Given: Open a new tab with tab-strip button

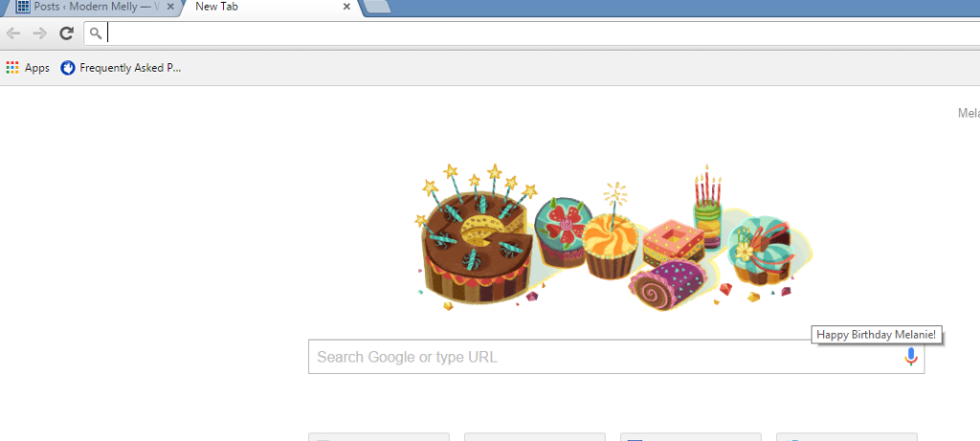Looking at the screenshot, I should click(x=377, y=7).
